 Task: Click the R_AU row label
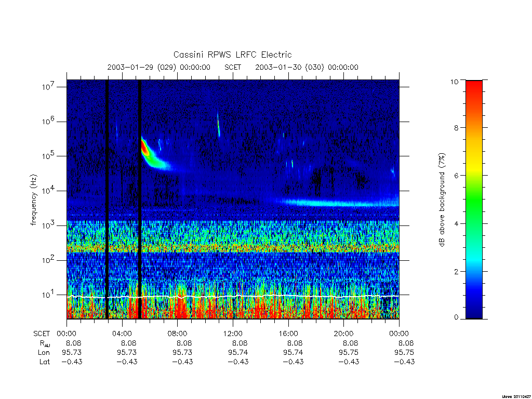pyautogui.click(x=45, y=343)
